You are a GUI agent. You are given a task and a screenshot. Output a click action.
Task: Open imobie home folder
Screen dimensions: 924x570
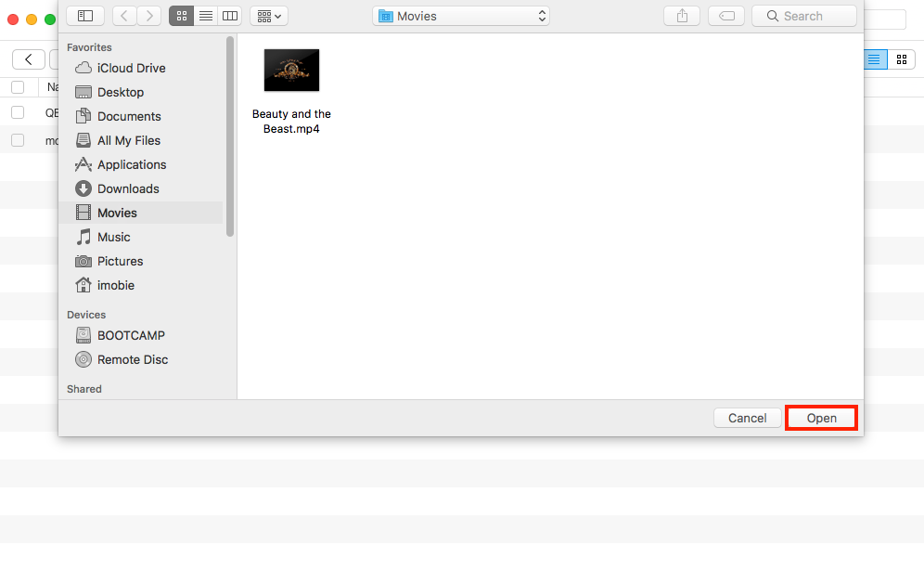tap(141, 285)
